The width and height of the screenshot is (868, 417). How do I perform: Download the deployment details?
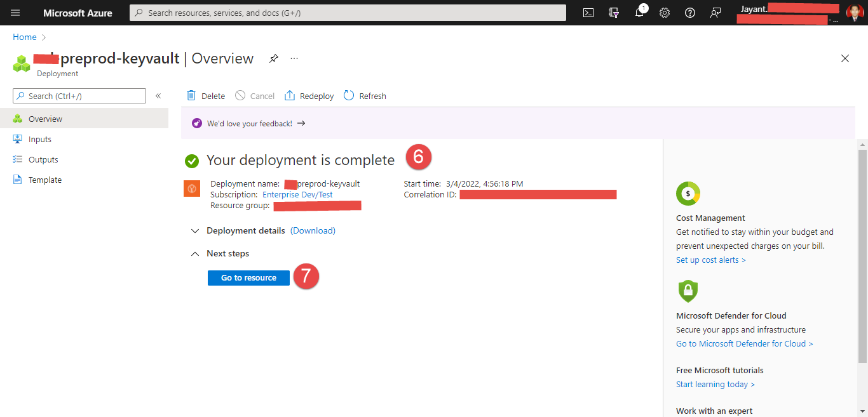313,230
